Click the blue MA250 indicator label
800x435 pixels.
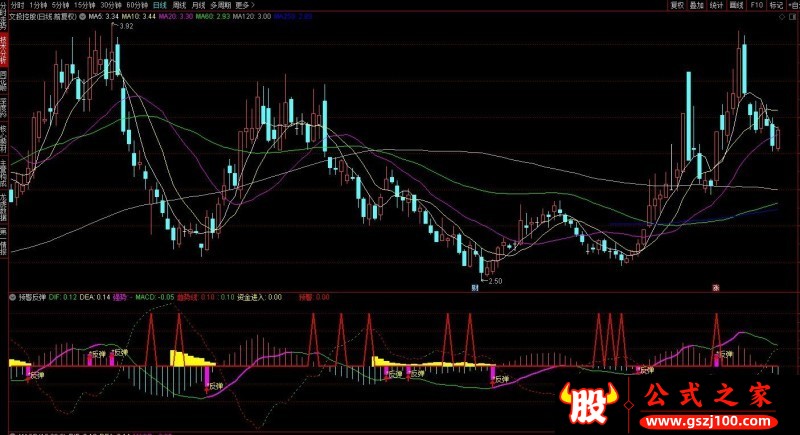click(x=293, y=16)
